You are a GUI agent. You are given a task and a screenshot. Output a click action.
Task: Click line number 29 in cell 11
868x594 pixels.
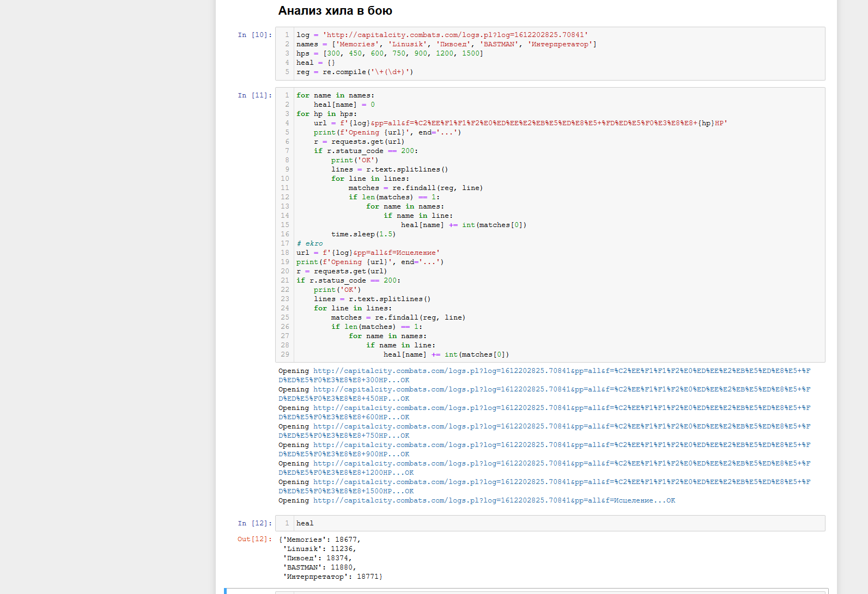pos(285,354)
